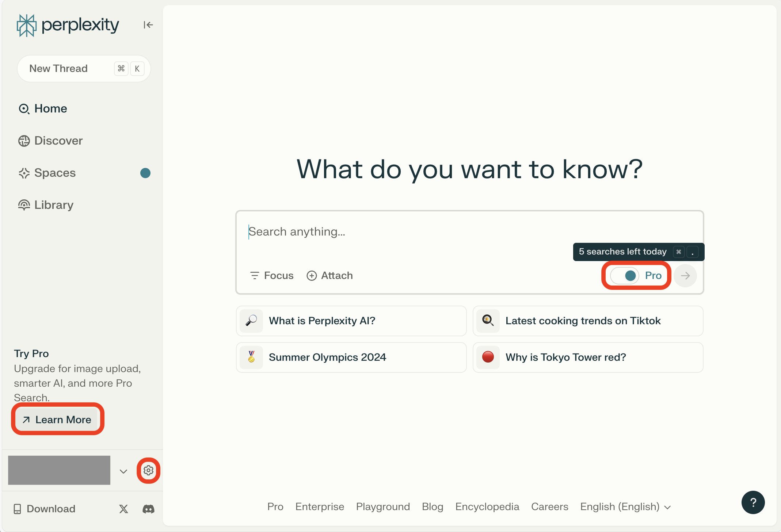Click the frying pan icon on cooking card
The image size is (781, 532).
(488, 321)
